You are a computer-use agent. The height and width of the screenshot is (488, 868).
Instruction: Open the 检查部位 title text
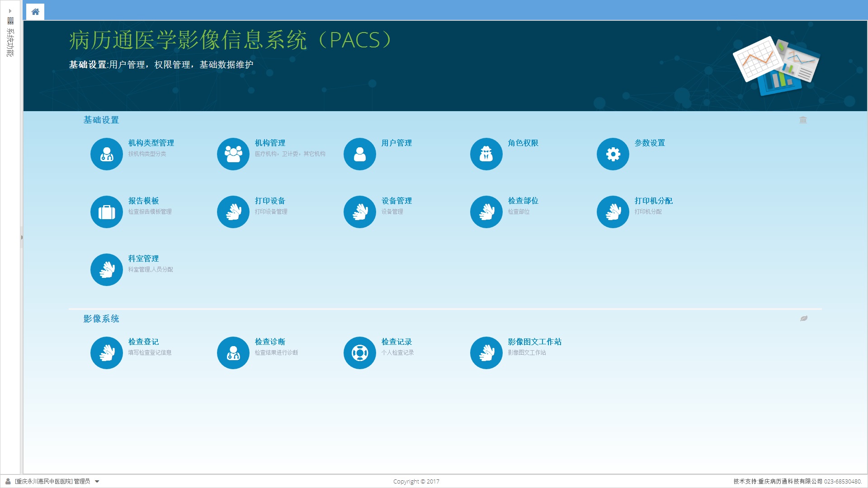[523, 201]
